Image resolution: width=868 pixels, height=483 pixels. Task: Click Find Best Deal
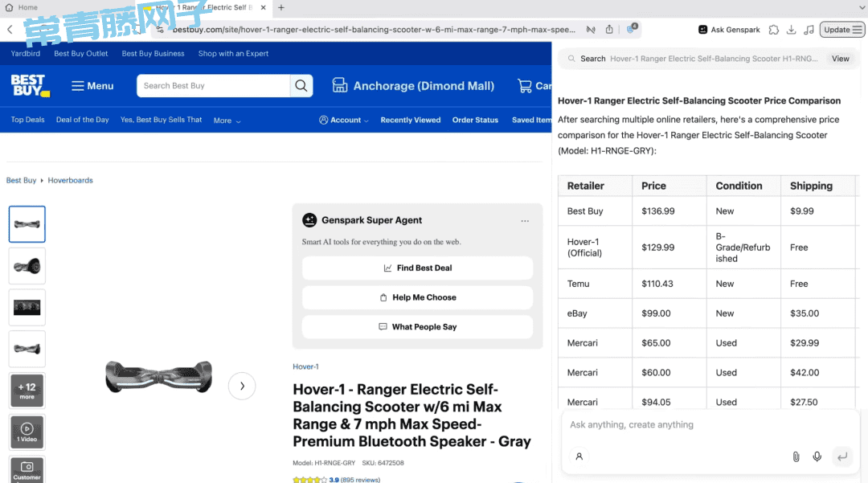pos(417,268)
